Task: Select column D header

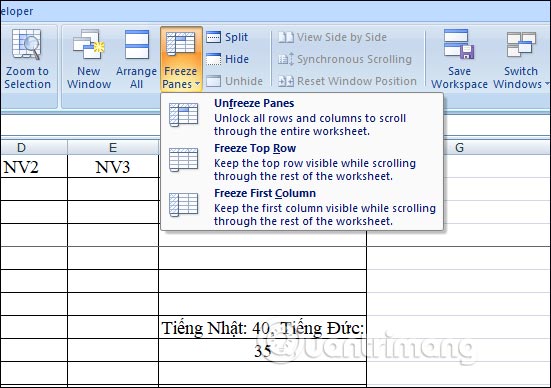Action: point(34,148)
